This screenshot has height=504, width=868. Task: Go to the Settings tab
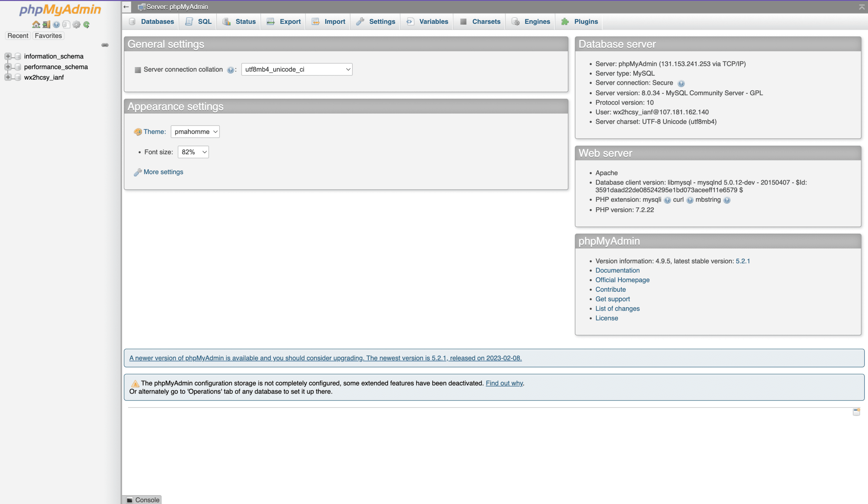(375, 21)
